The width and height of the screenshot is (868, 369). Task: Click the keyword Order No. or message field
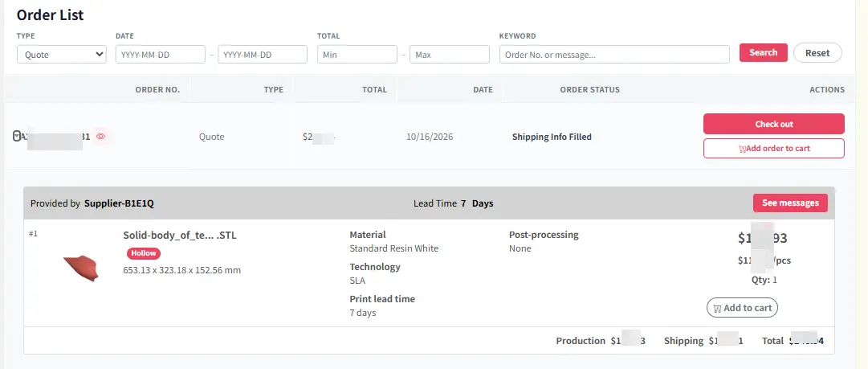614,55
